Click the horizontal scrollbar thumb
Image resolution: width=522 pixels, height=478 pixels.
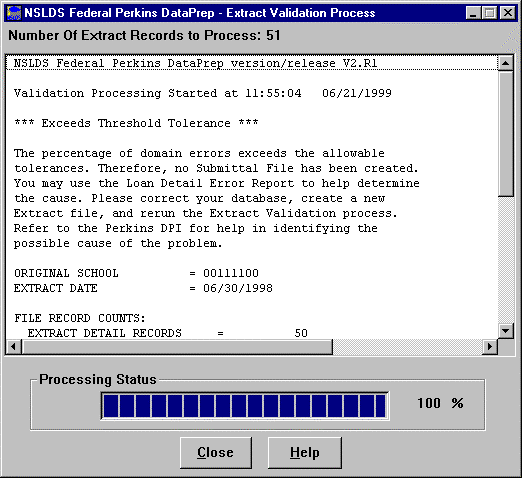(x=177, y=347)
